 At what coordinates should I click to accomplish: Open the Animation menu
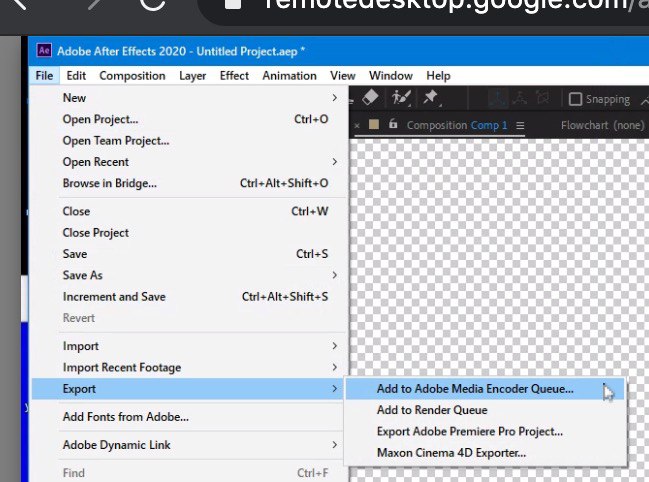pyautogui.click(x=289, y=76)
